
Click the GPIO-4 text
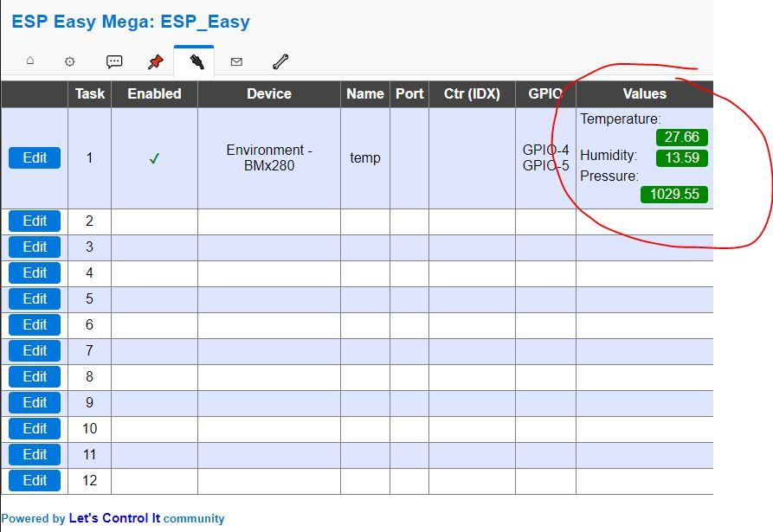545,150
